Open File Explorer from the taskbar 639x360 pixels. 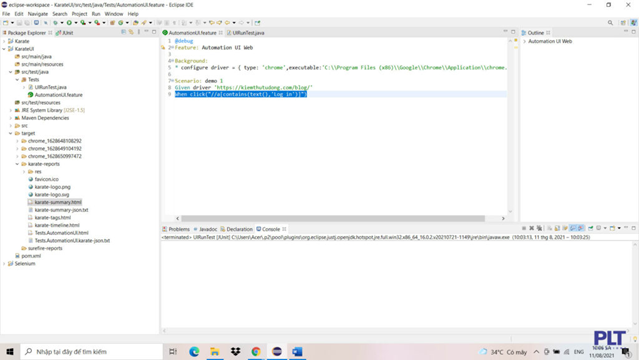215,351
